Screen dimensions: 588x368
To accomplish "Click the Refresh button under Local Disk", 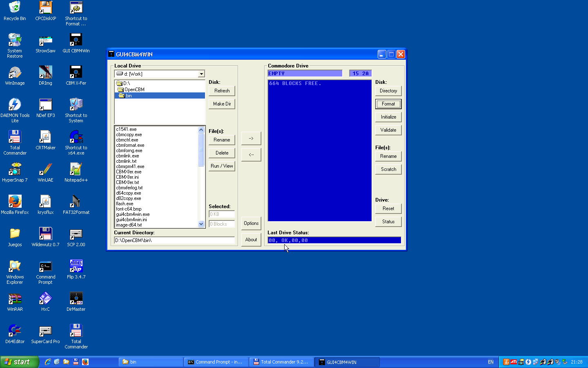I will tap(222, 91).
